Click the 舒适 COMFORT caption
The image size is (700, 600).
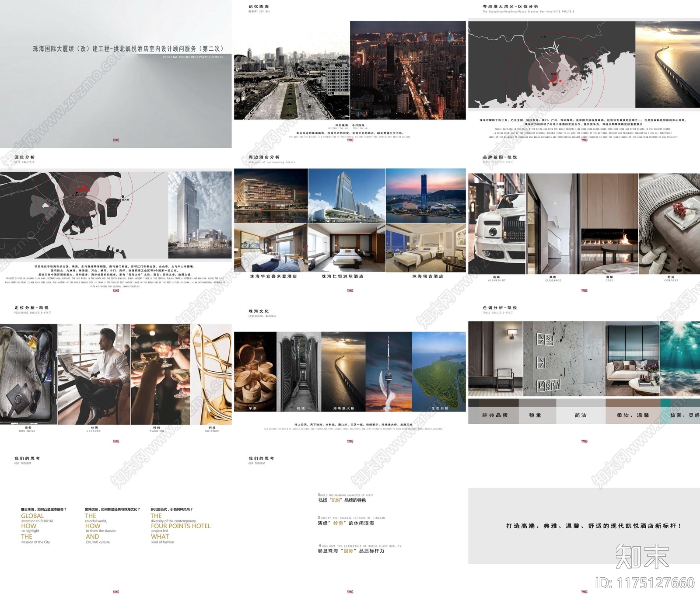671,279
